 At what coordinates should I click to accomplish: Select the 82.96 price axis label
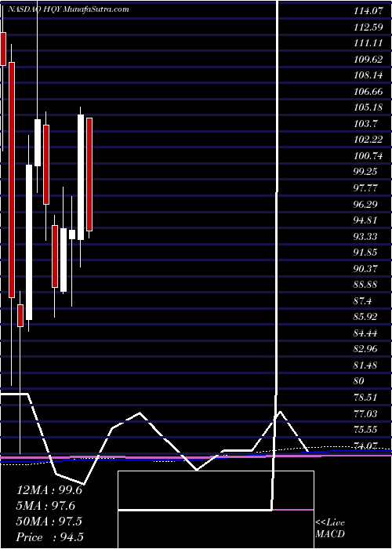365,350
